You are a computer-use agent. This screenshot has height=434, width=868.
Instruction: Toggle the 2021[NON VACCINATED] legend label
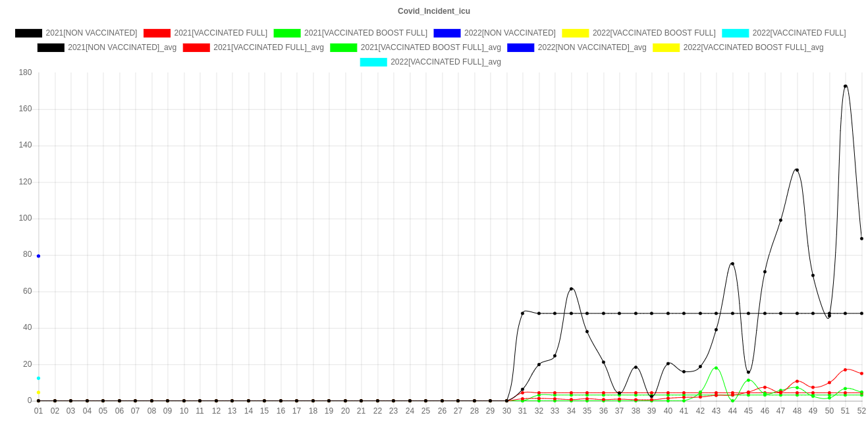[x=92, y=33]
